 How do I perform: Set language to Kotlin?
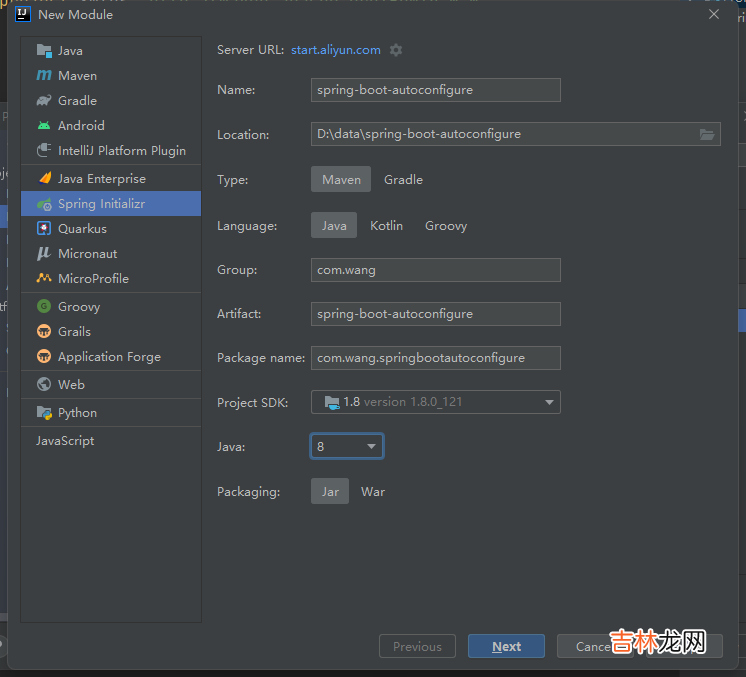(x=386, y=226)
